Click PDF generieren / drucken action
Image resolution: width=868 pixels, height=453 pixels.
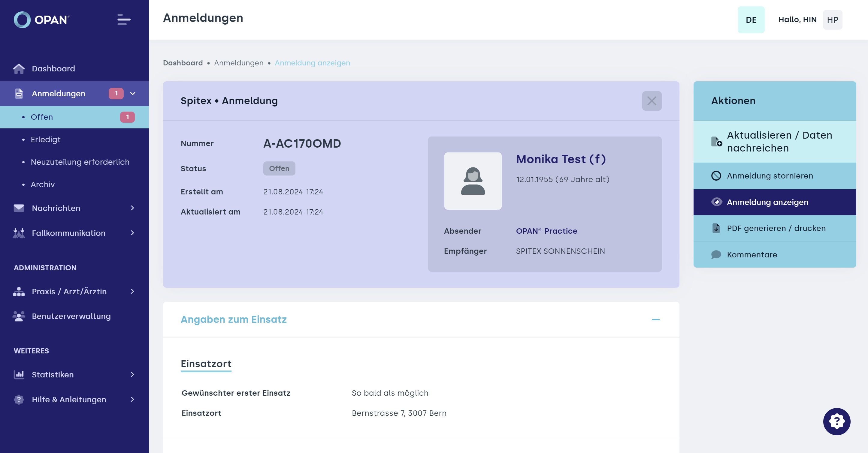pos(774,228)
